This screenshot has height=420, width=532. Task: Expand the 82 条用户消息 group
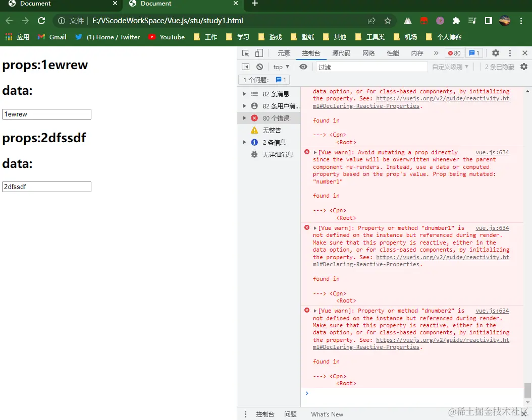(x=244, y=106)
